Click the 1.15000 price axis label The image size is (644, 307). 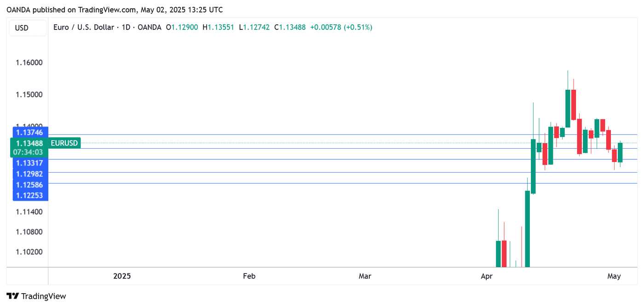[x=29, y=95]
